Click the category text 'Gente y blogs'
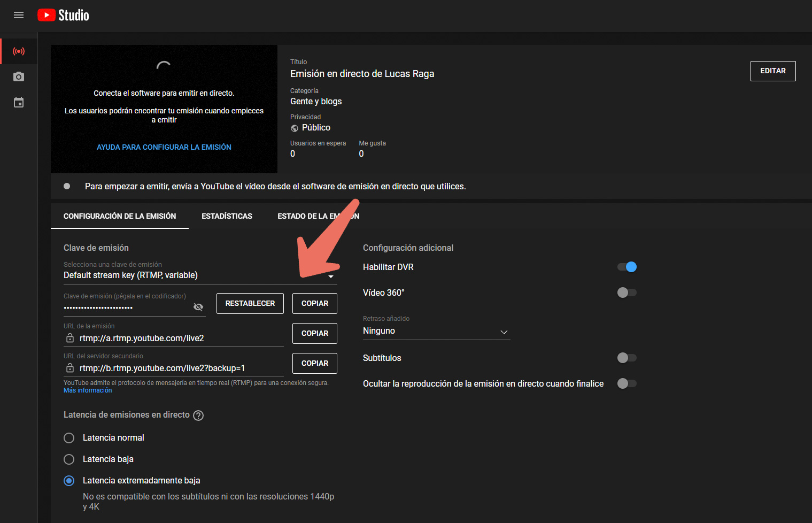This screenshot has width=812, height=523. [316, 102]
